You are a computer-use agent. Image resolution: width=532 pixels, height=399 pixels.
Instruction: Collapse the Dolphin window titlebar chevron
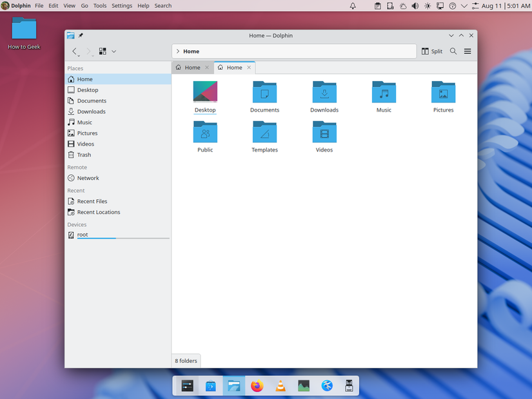451,35
